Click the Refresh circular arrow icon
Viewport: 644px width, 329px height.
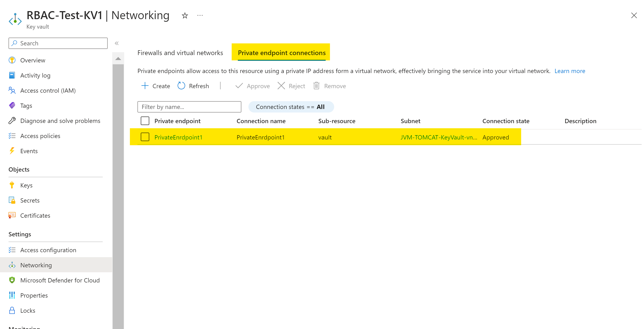181,86
